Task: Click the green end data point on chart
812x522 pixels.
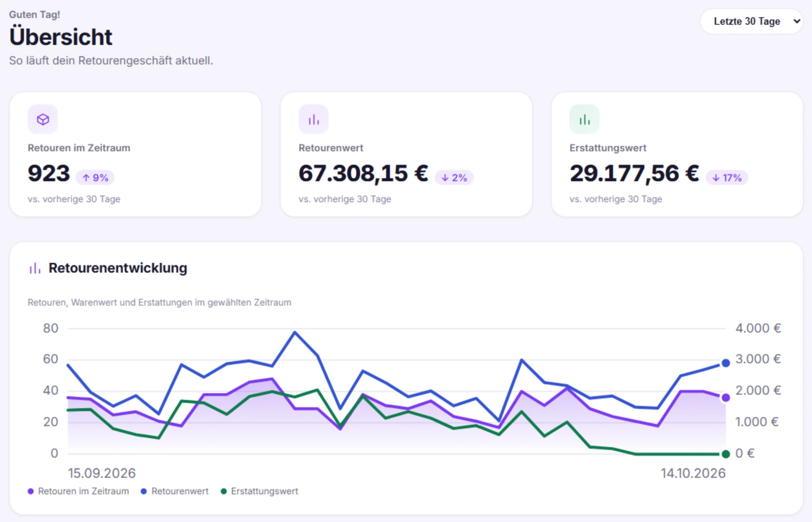Action: tap(726, 454)
